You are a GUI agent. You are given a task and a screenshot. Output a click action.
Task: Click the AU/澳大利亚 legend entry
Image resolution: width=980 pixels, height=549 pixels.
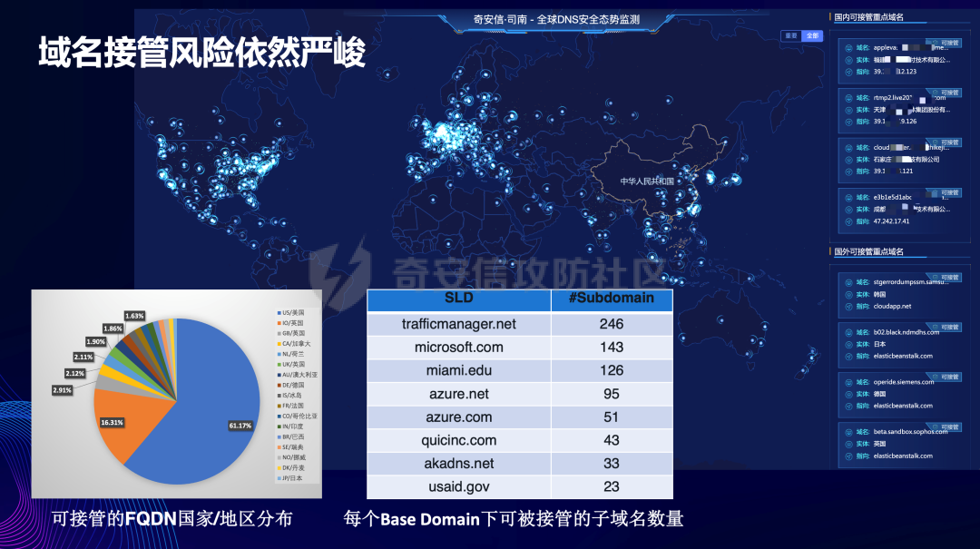tap(298, 375)
